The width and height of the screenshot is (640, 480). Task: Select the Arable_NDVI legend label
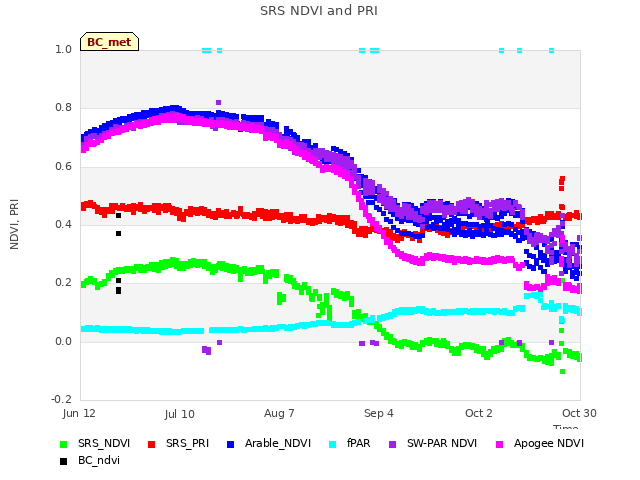(x=278, y=444)
